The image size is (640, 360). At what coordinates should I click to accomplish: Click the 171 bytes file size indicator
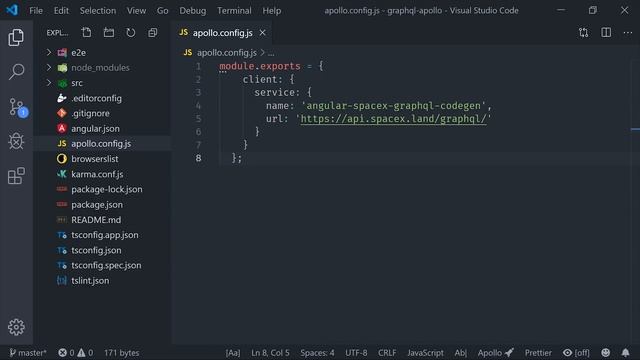point(121,353)
